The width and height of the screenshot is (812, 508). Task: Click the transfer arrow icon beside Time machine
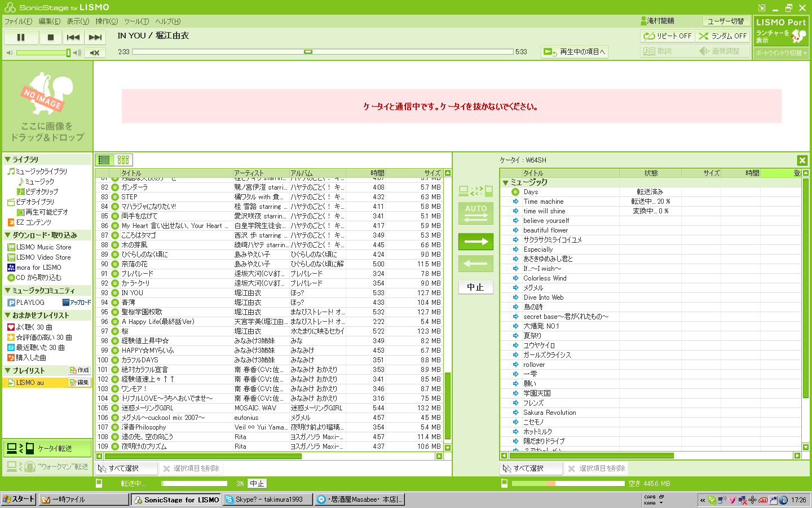point(515,202)
